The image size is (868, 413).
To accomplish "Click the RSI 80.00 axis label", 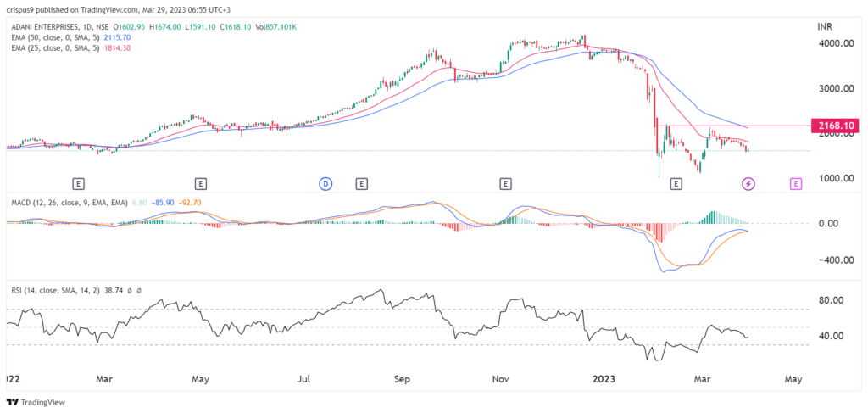I will point(830,300).
